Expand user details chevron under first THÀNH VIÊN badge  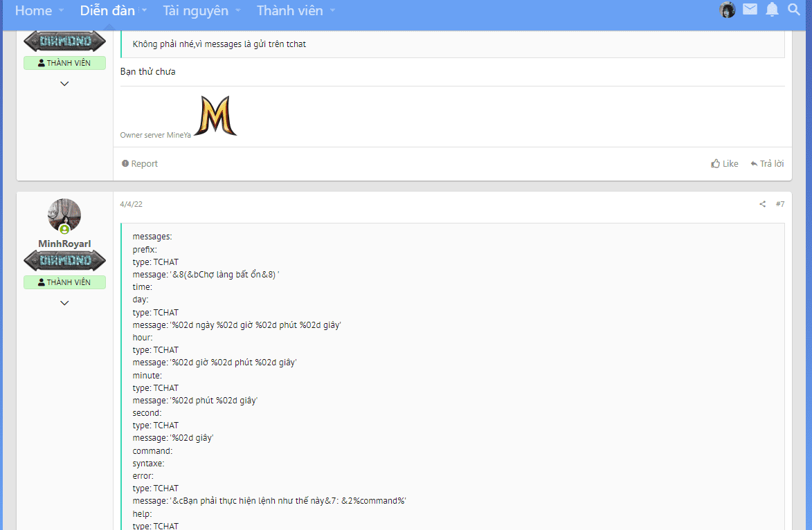point(64,83)
